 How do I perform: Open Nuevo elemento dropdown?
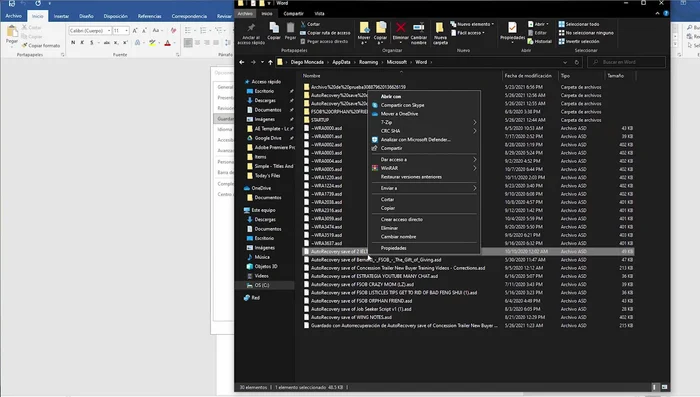click(x=472, y=24)
